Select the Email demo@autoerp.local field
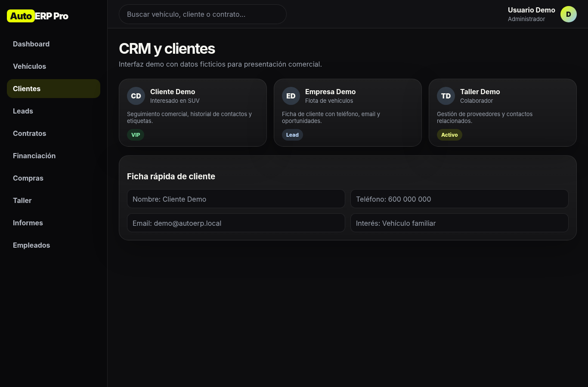The image size is (588, 387). (236, 223)
